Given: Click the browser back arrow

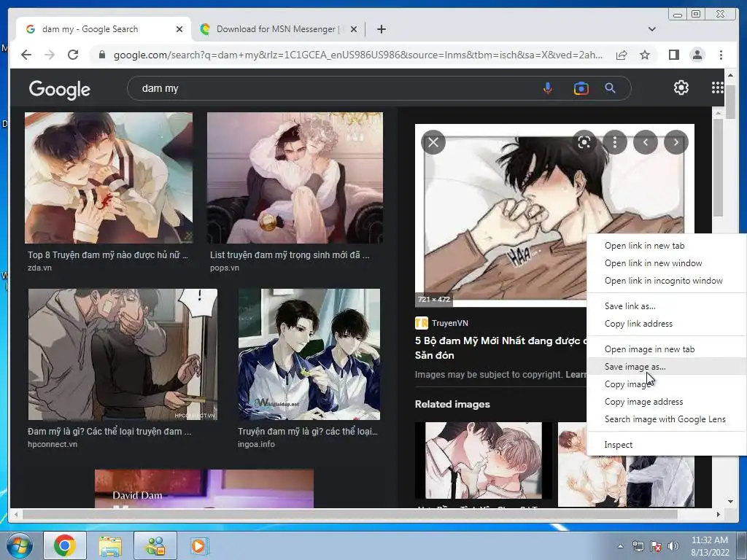Looking at the screenshot, I should 26,55.
